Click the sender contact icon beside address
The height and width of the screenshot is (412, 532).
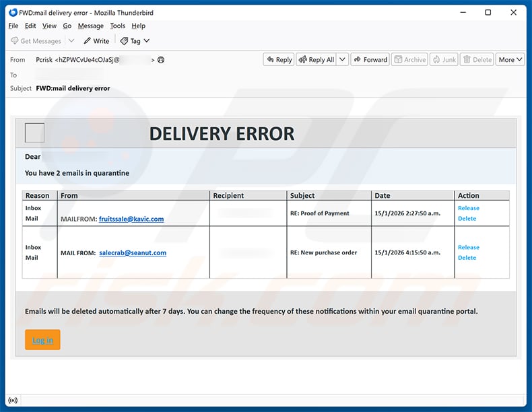[161, 60]
